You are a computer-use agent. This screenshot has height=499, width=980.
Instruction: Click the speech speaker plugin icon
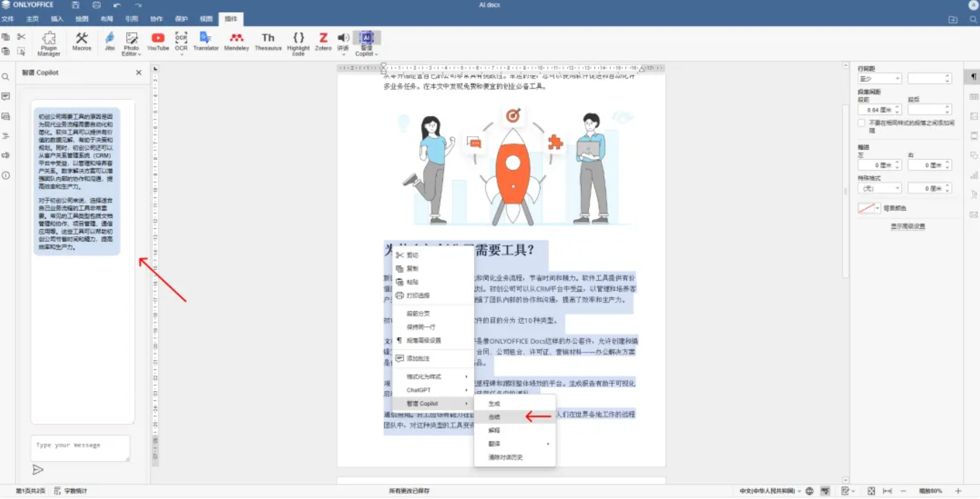coord(343,37)
